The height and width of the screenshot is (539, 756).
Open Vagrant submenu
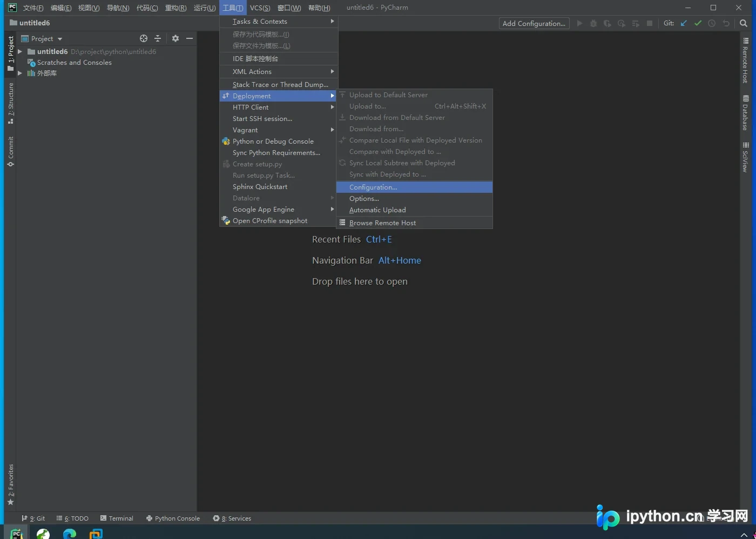click(279, 130)
